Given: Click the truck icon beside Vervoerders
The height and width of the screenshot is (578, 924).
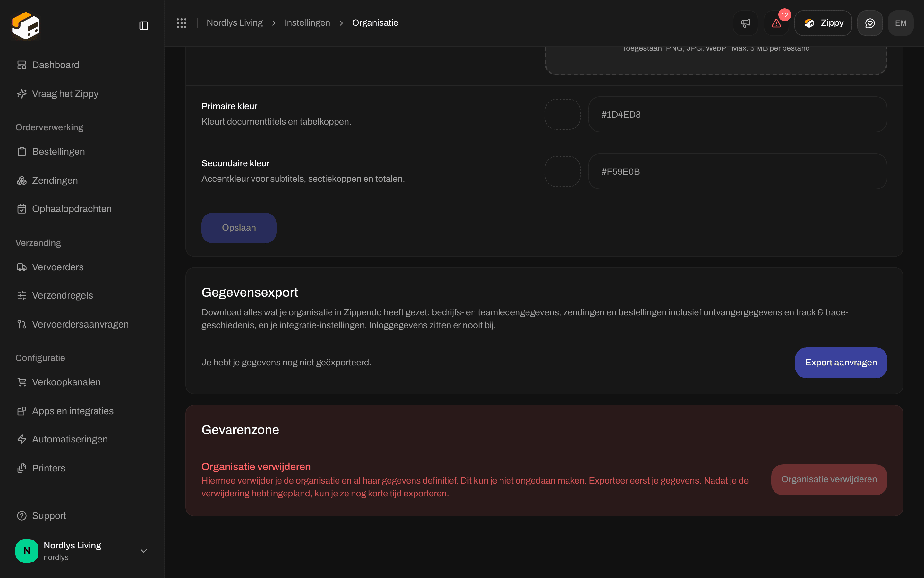Looking at the screenshot, I should 22,267.
